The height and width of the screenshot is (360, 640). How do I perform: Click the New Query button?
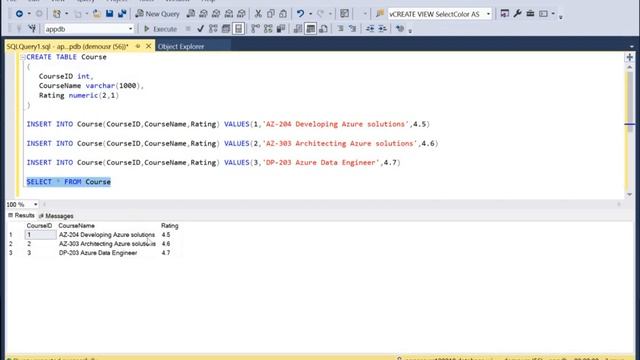(158, 14)
